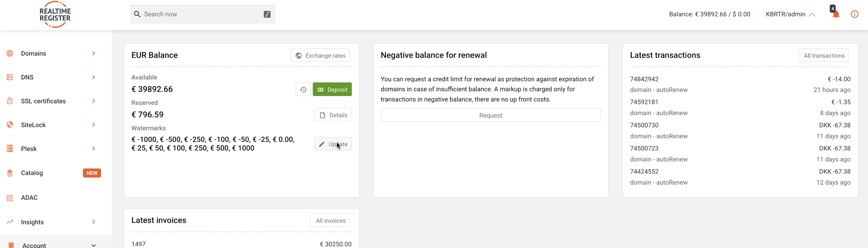Expand the Domains submenu chevron
Screen dimensions: 868x248
point(94,53)
